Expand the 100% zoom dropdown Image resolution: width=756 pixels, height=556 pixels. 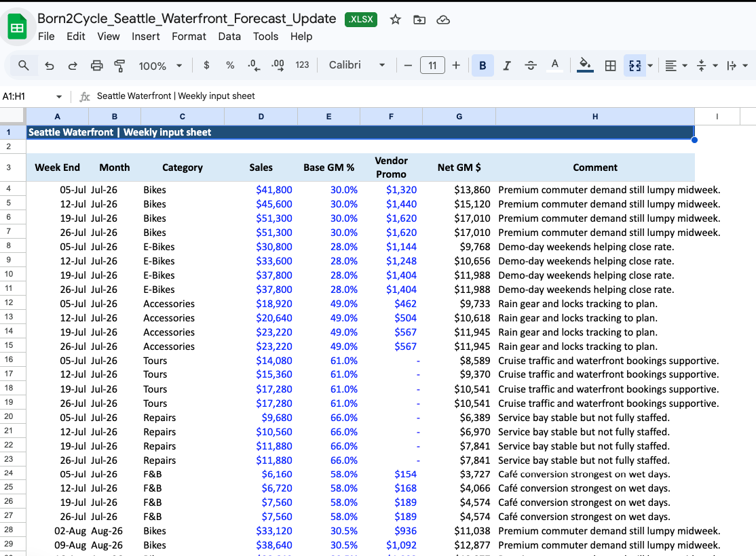[160, 65]
